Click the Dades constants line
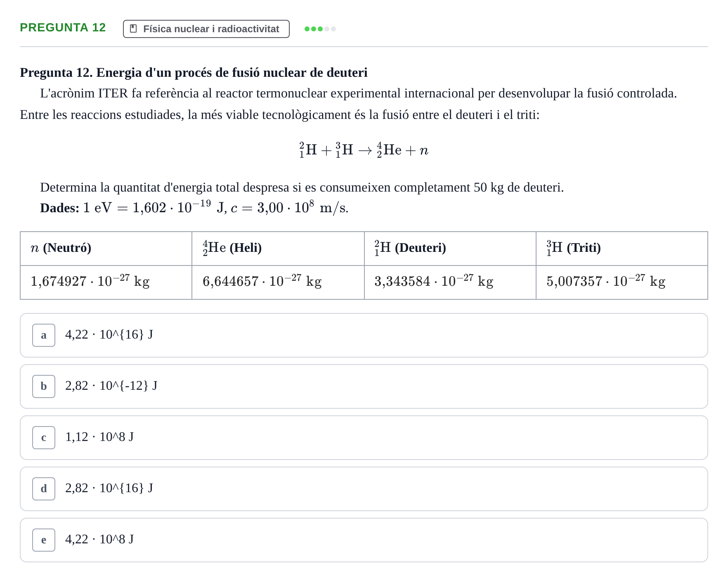Image resolution: width=728 pixels, height=583 pixels. 194,207
